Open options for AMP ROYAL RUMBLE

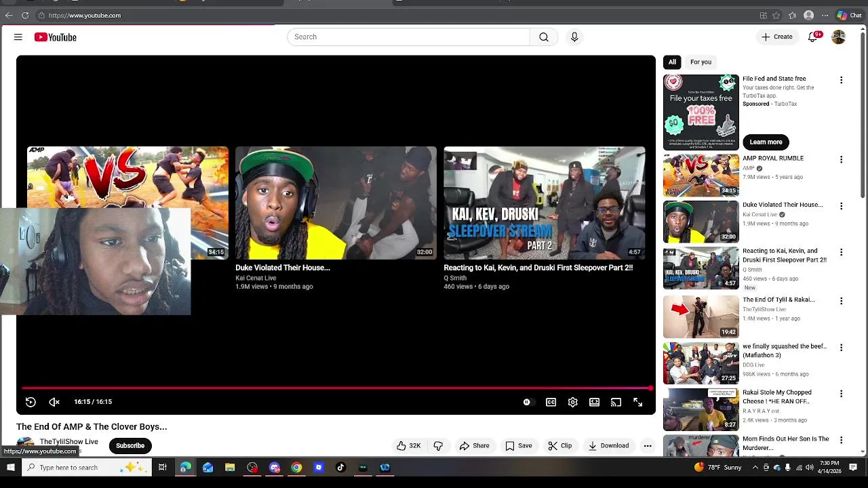pyautogui.click(x=842, y=160)
